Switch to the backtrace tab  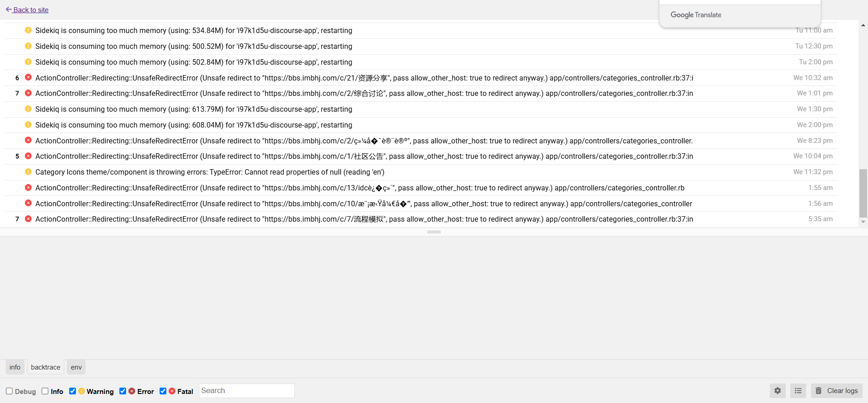point(45,367)
